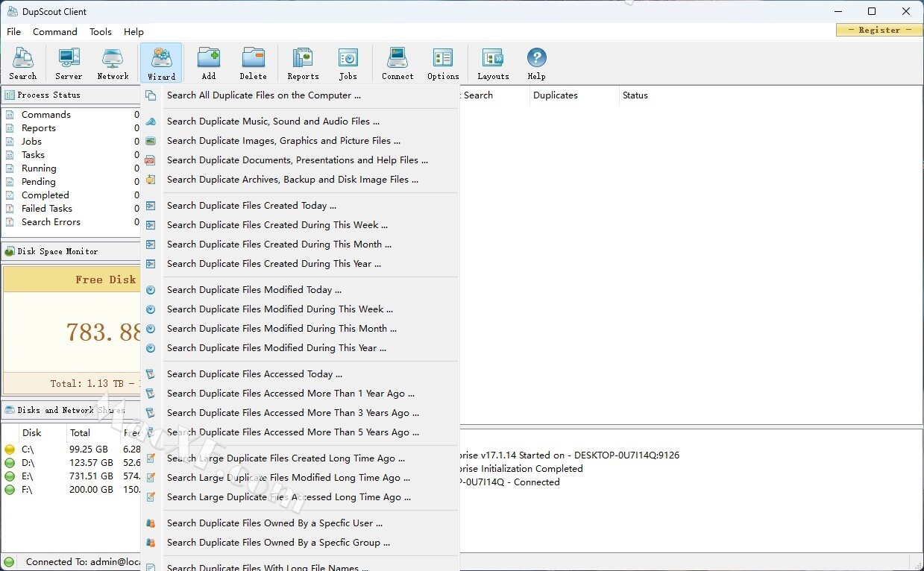Choose Files Accessed More Than 1 Year Ago
The height and width of the screenshot is (571, 924).
coord(300,394)
